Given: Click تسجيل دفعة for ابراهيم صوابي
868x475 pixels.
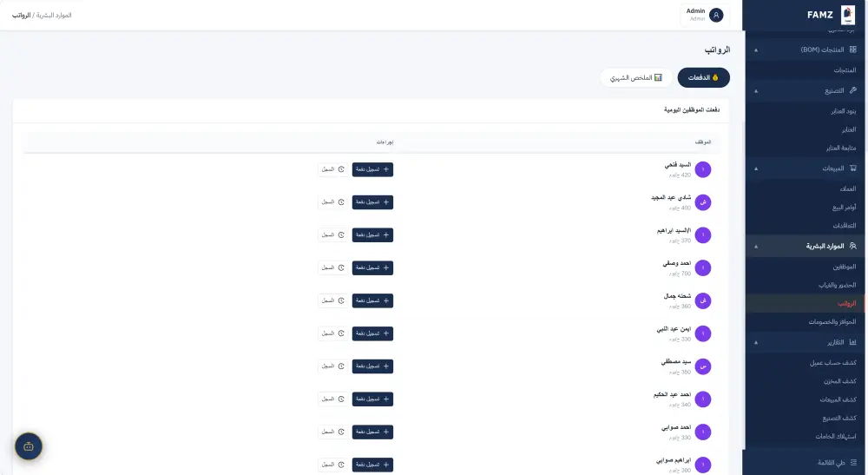Looking at the screenshot, I should coord(372,465).
